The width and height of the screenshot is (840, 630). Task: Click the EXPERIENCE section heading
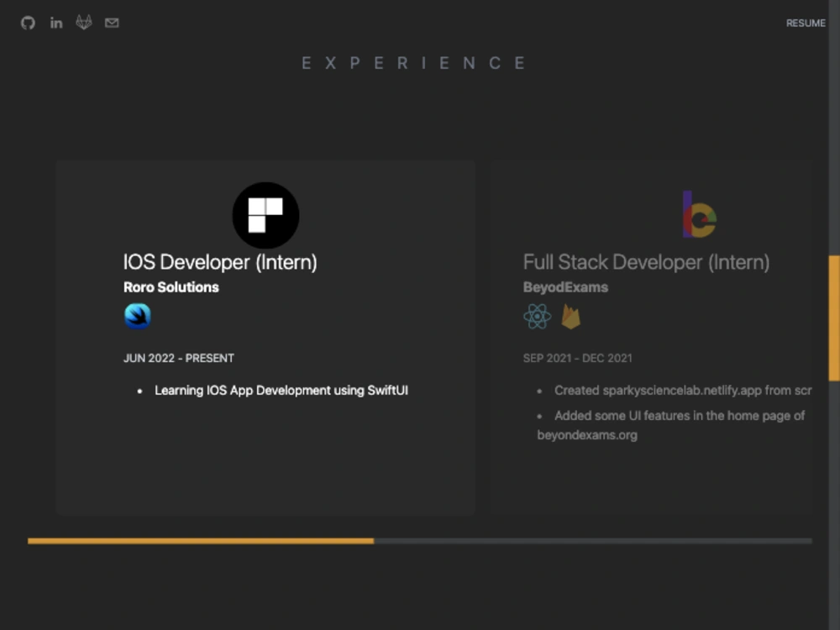point(413,63)
